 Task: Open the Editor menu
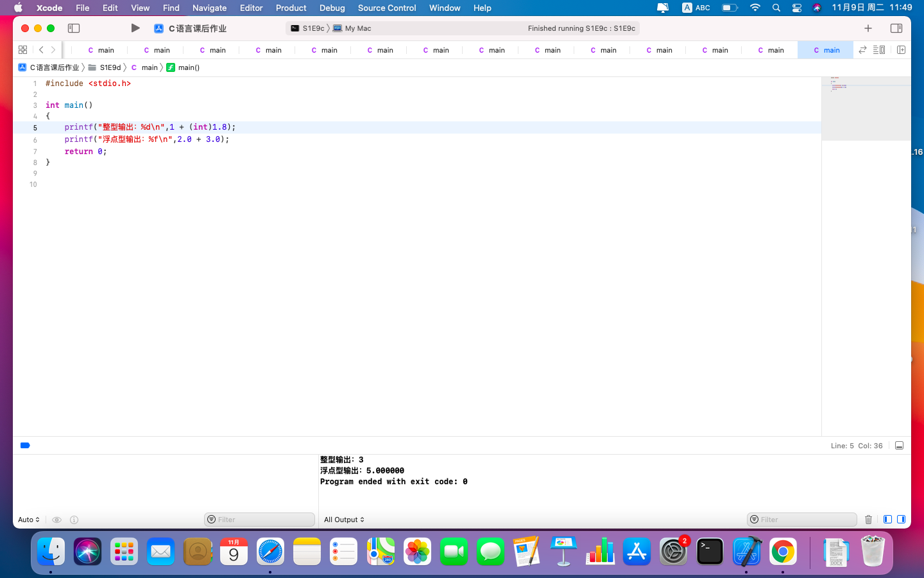tap(251, 8)
